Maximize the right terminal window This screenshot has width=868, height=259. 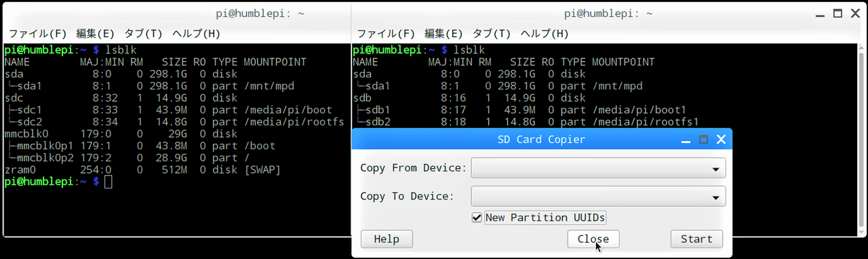tap(837, 14)
